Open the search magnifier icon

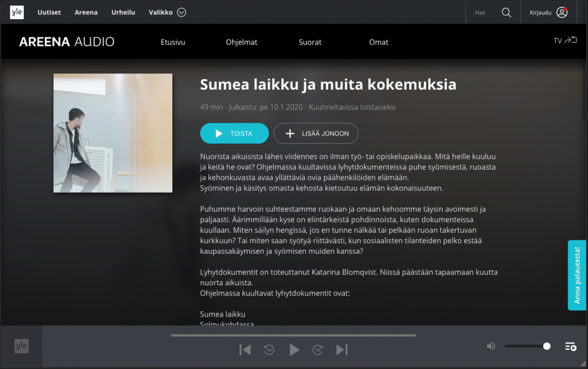pyautogui.click(x=506, y=12)
